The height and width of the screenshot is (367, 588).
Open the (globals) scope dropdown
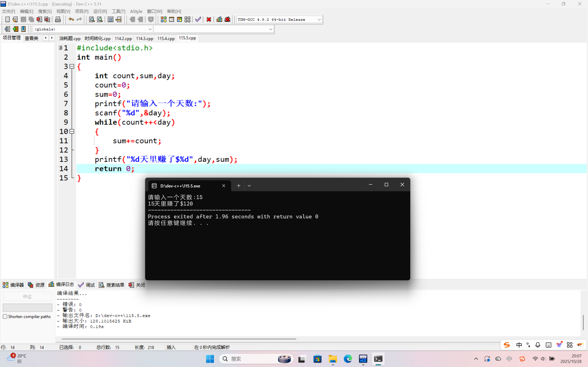point(150,29)
